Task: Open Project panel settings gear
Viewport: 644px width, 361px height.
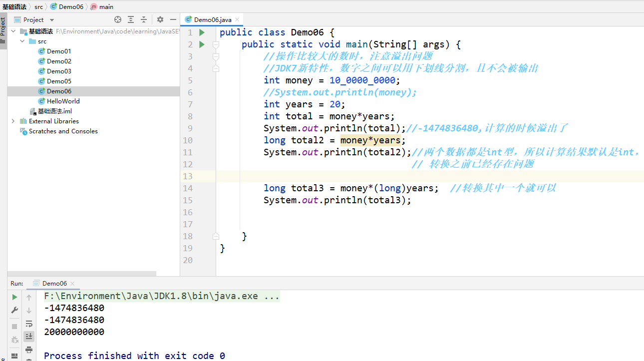Action: click(x=160, y=19)
